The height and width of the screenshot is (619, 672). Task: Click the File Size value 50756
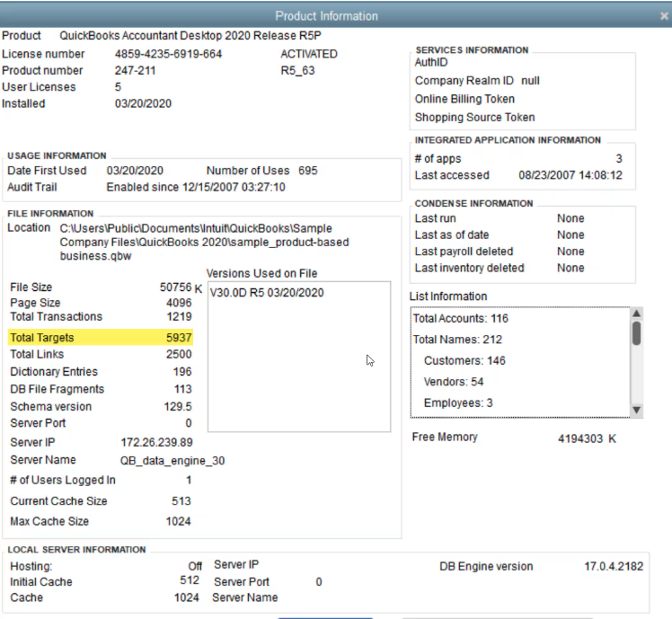coord(176,287)
